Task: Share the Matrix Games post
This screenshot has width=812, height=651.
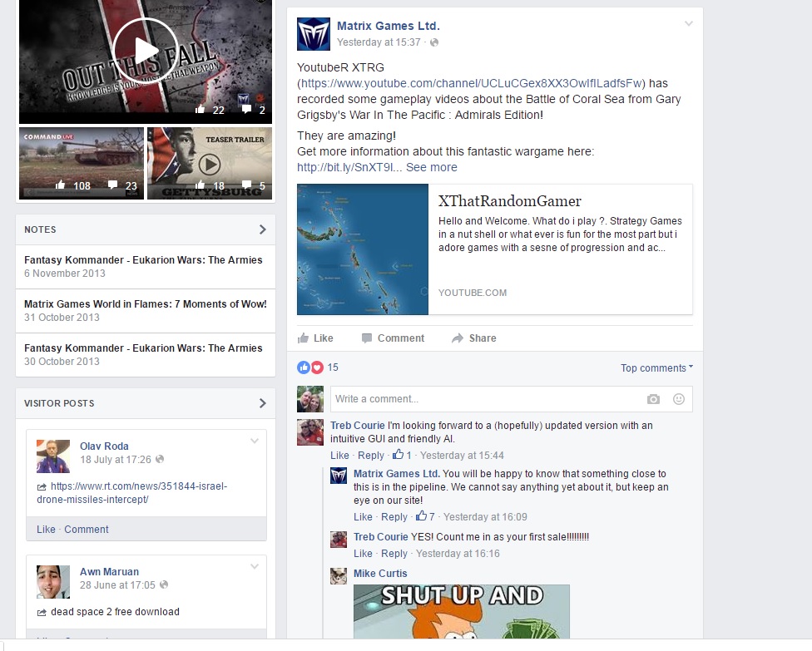Action: point(474,338)
